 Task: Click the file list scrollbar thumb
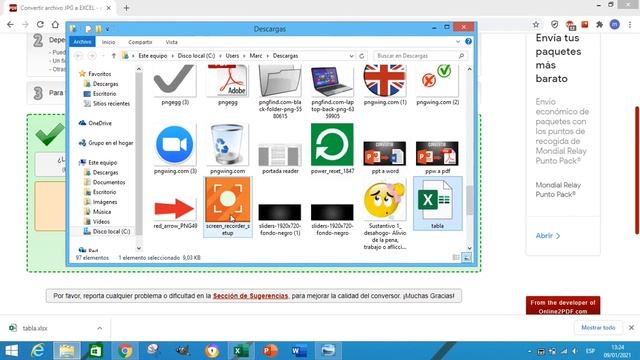click(x=469, y=200)
